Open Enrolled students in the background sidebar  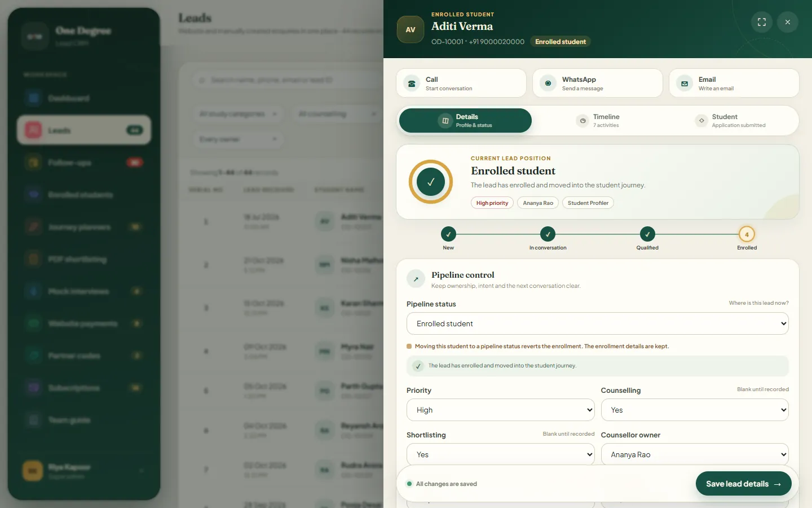tap(84, 195)
